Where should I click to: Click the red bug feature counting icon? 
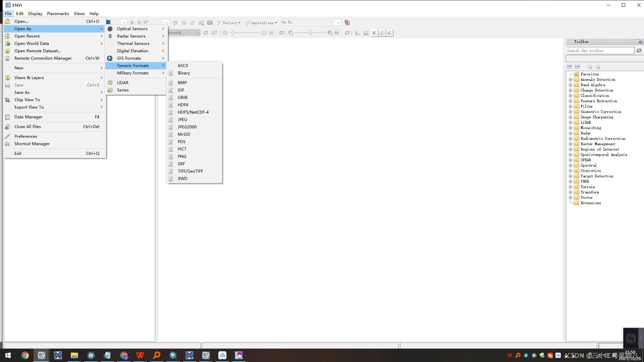pyautogui.click(x=347, y=23)
